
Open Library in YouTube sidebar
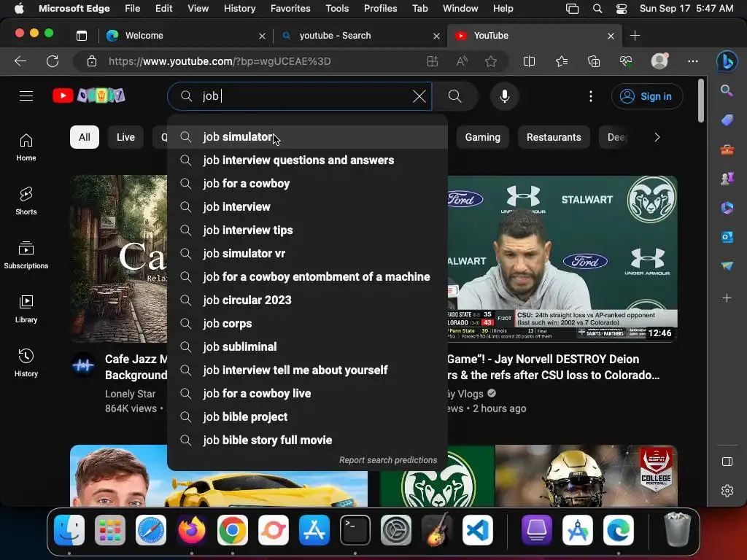pyautogui.click(x=26, y=309)
